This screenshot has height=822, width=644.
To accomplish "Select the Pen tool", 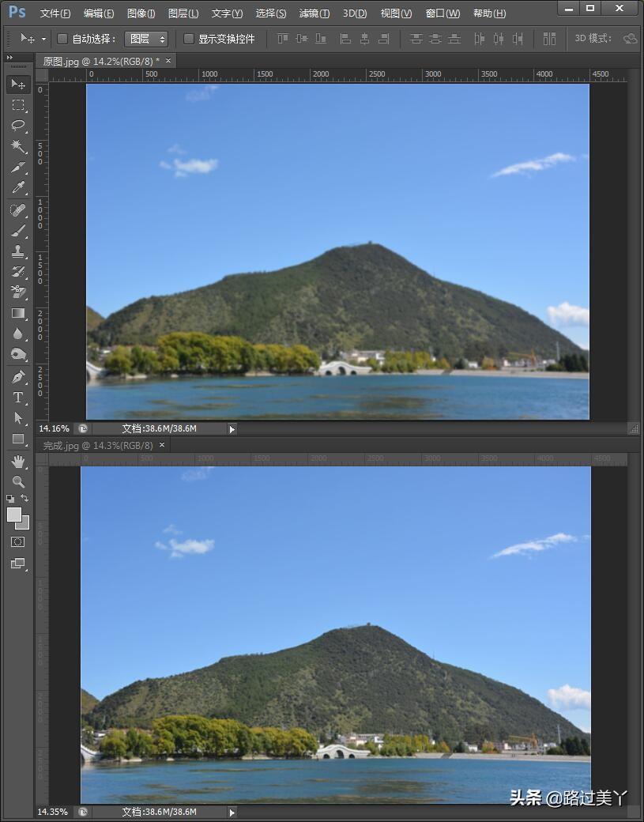I will pyautogui.click(x=18, y=377).
